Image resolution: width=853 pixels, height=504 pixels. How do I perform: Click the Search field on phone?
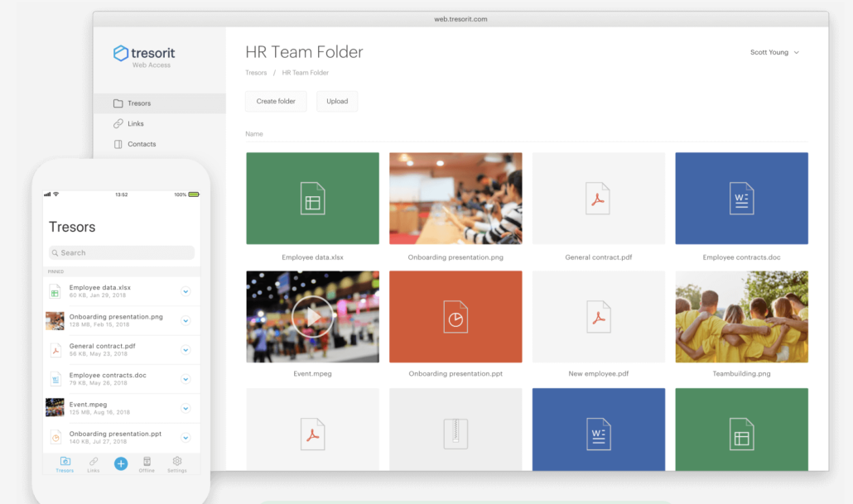(x=121, y=252)
